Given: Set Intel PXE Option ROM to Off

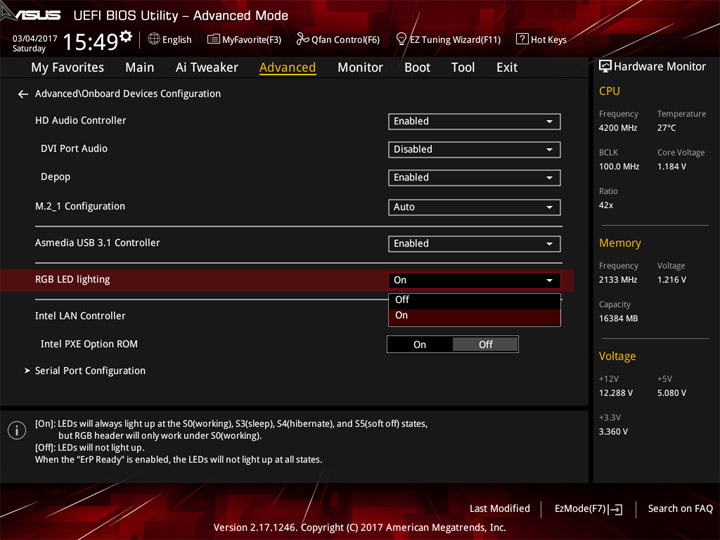Looking at the screenshot, I should 485,344.
